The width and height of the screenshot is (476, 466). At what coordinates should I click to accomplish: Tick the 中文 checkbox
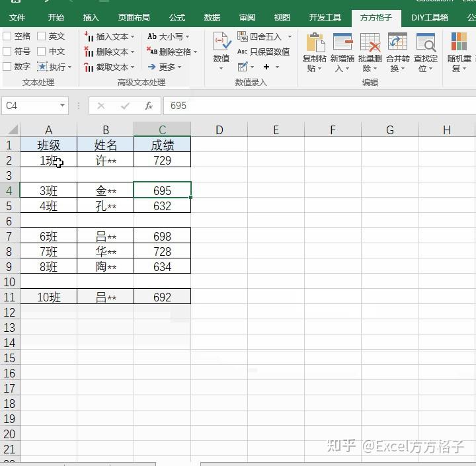pos(41,52)
